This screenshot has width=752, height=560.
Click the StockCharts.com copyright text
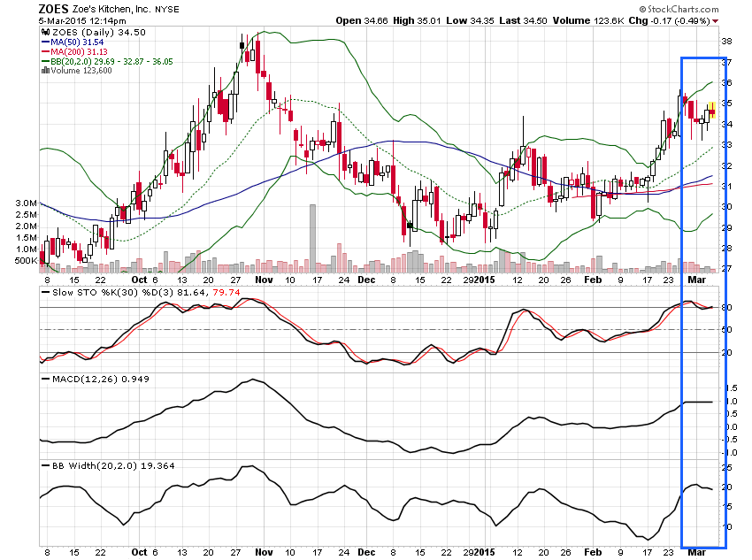click(679, 9)
